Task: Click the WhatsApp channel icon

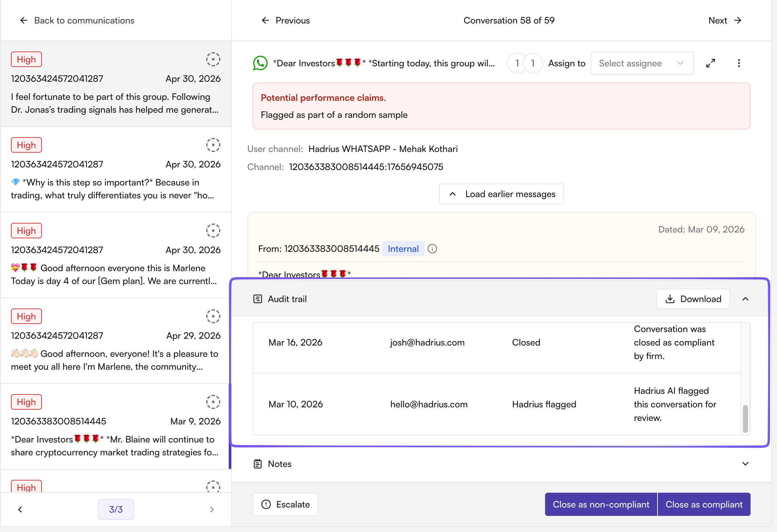Action: click(x=260, y=63)
